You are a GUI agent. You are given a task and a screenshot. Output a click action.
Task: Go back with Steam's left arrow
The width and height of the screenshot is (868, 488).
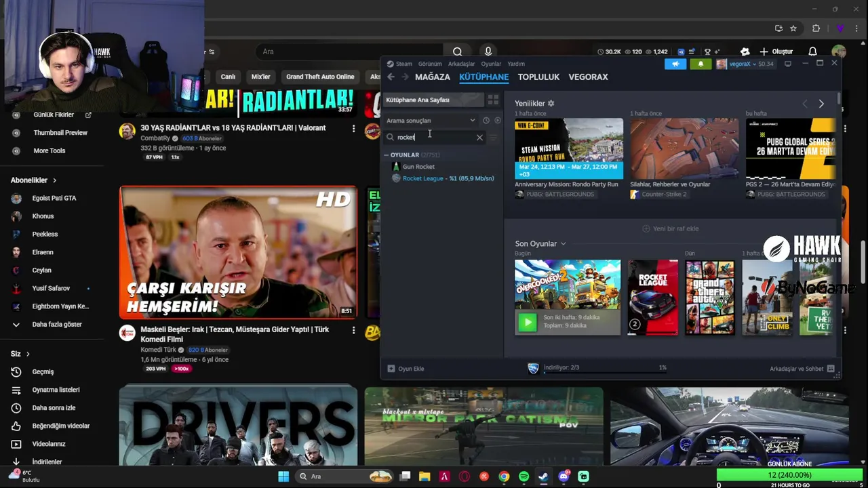tap(391, 77)
